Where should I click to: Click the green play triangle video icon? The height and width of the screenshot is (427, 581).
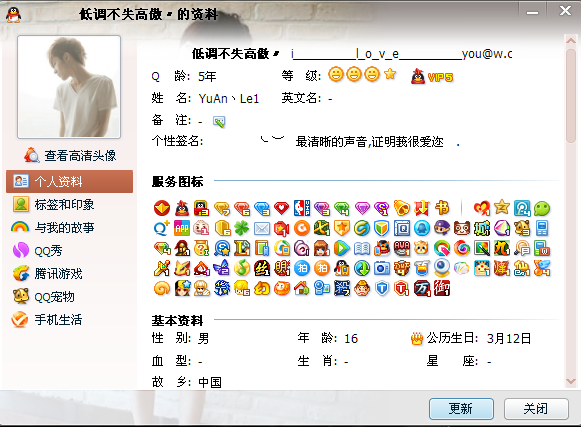coord(342,248)
